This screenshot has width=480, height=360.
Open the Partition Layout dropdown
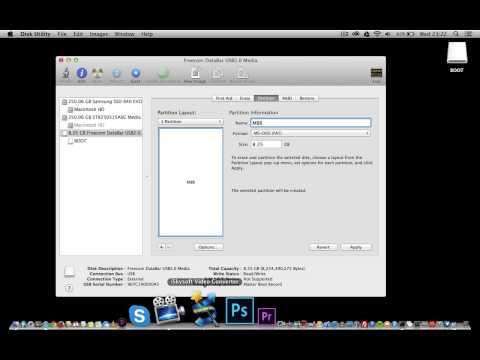pyautogui.click(x=190, y=122)
